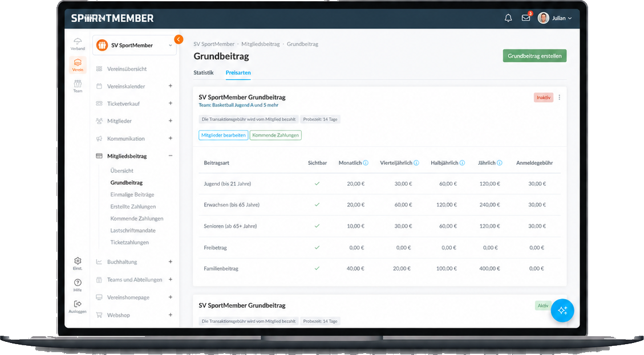Click the Inaktiv status badge
Image resolution: width=644 pixels, height=355 pixels.
544,97
